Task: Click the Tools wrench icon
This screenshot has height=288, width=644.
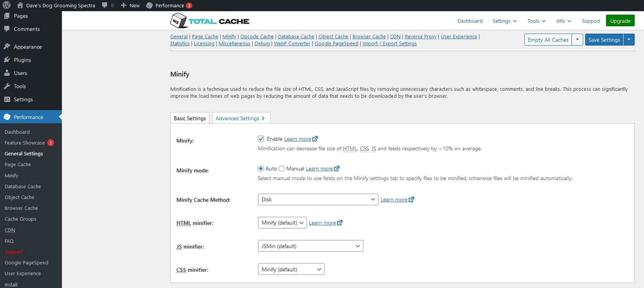Action: click(x=7, y=86)
